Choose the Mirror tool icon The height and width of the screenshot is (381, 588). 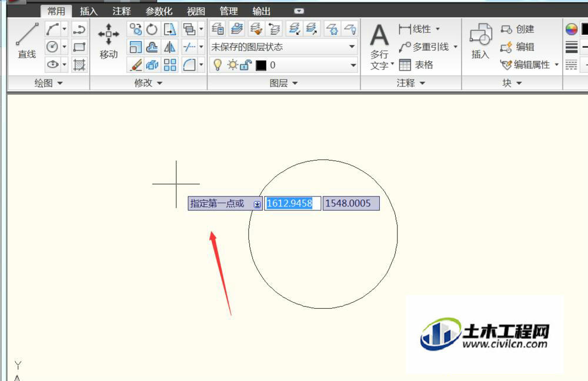coord(169,47)
